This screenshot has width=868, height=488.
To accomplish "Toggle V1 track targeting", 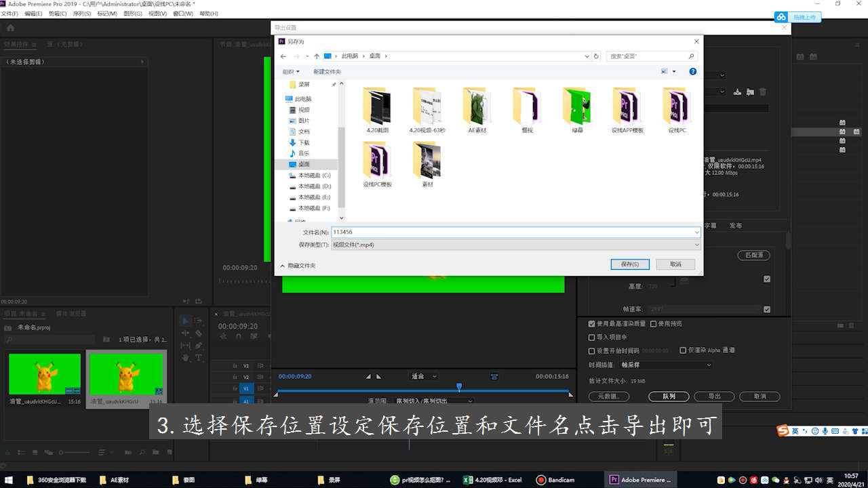I will coord(245,388).
